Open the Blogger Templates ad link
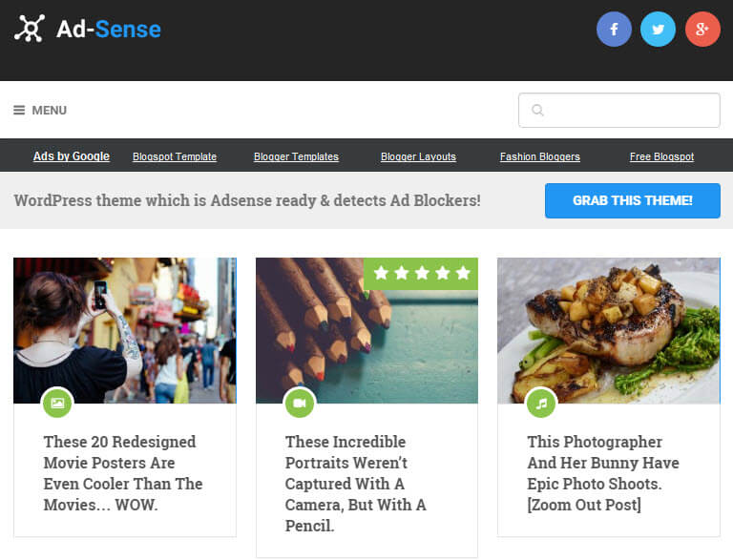Image resolution: width=733 pixels, height=560 pixels. [x=296, y=156]
